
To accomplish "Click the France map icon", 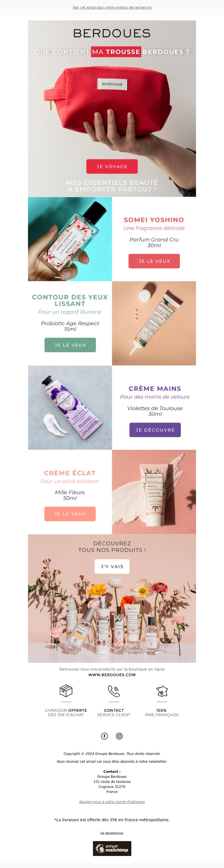I will click(162, 691).
